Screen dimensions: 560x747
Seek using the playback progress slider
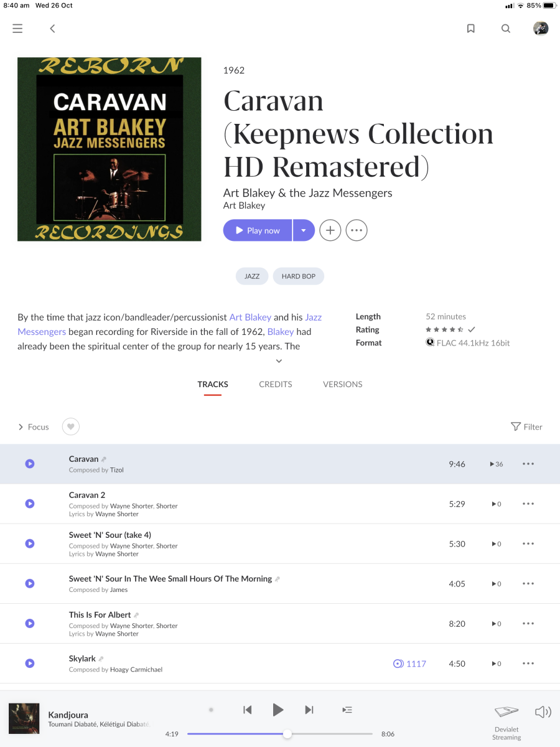point(280,734)
